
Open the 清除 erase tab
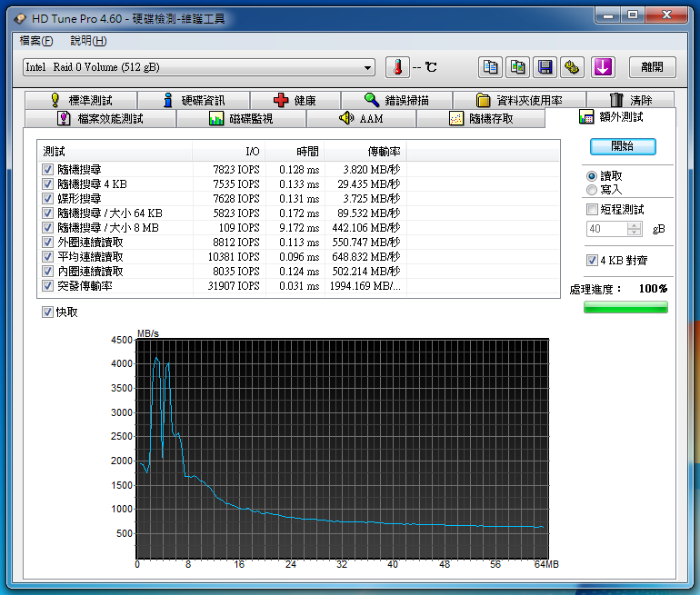630,100
